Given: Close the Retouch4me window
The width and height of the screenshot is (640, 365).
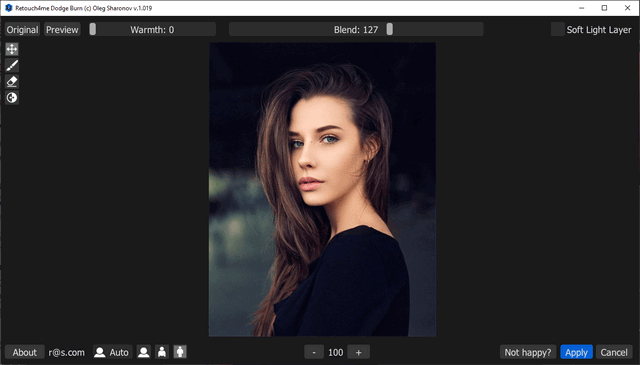Looking at the screenshot, I should click(x=628, y=8).
